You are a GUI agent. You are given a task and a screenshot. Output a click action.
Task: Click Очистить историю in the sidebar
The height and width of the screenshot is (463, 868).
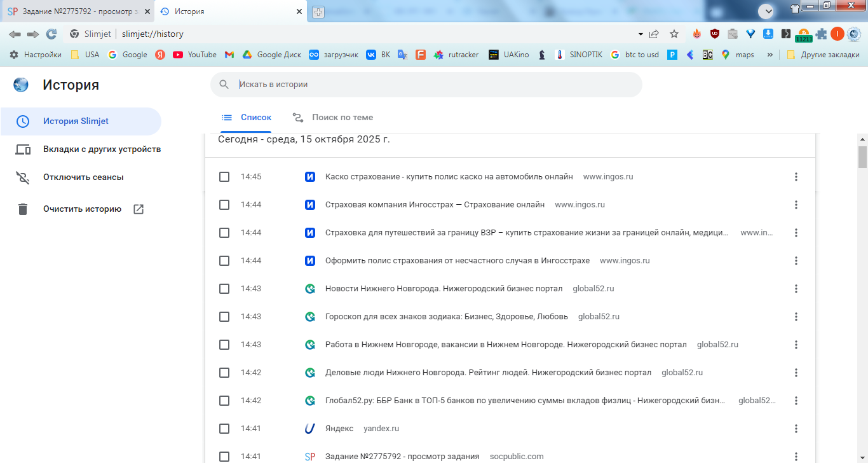pyautogui.click(x=81, y=209)
